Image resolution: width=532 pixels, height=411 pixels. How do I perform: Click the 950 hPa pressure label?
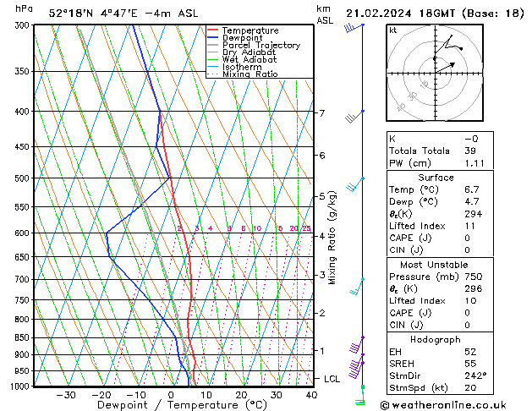tap(24, 371)
